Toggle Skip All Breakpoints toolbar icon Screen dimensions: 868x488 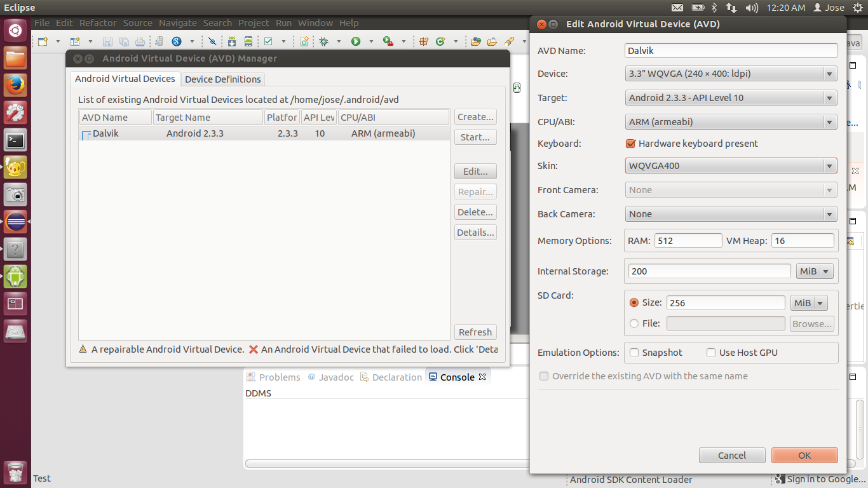(212, 41)
